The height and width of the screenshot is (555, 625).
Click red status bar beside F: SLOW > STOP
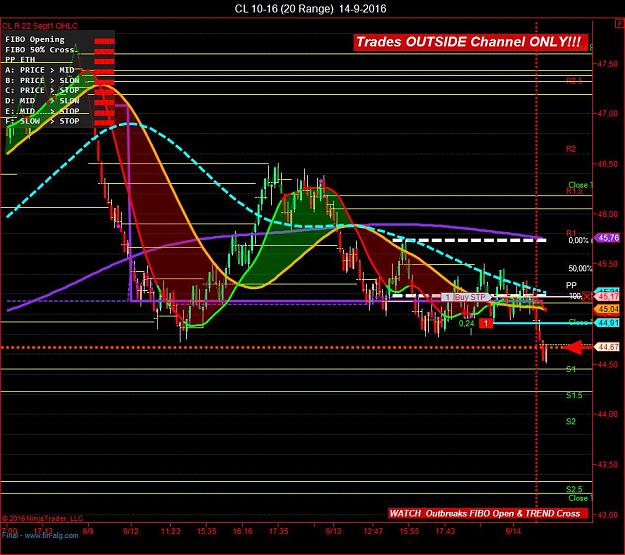[104, 123]
